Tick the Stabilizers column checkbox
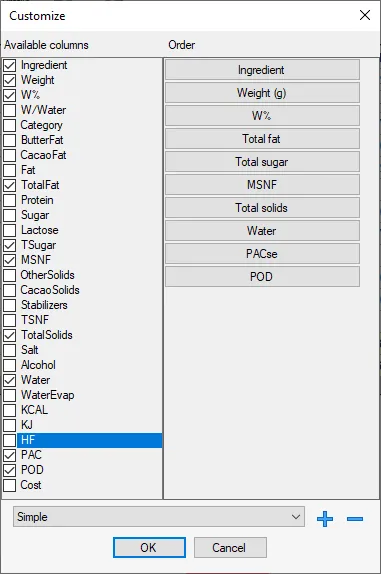This screenshot has width=381, height=574. click(10, 305)
